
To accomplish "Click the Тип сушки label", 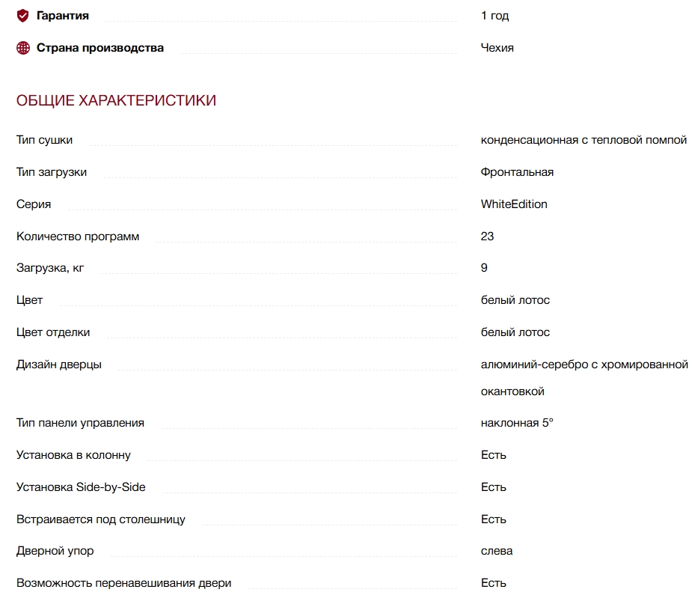I will (44, 140).
